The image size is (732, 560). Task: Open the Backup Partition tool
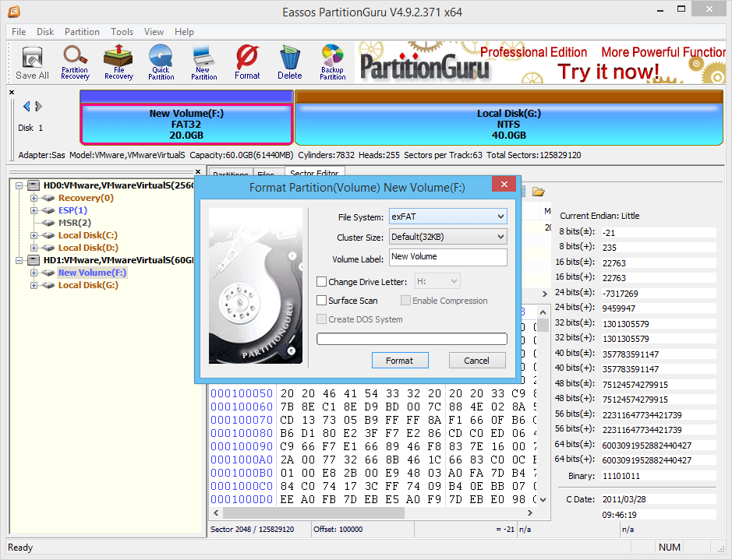click(x=333, y=63)
